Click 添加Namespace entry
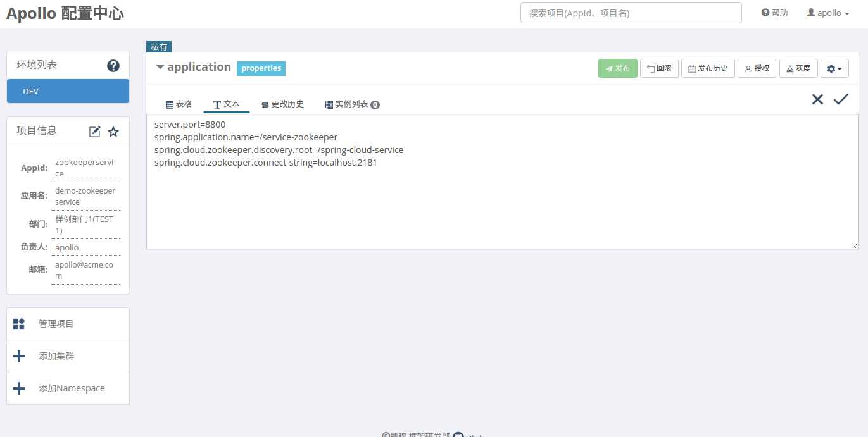The image size is (868, 437). 68,388
